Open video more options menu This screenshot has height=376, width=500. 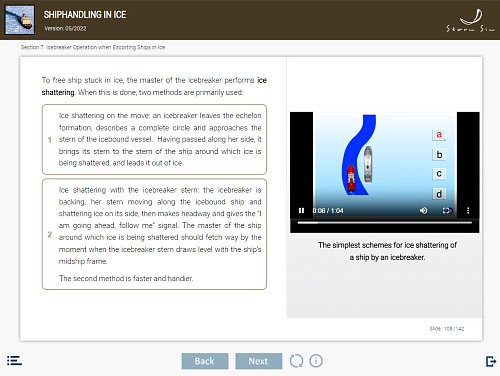point(468,210)
